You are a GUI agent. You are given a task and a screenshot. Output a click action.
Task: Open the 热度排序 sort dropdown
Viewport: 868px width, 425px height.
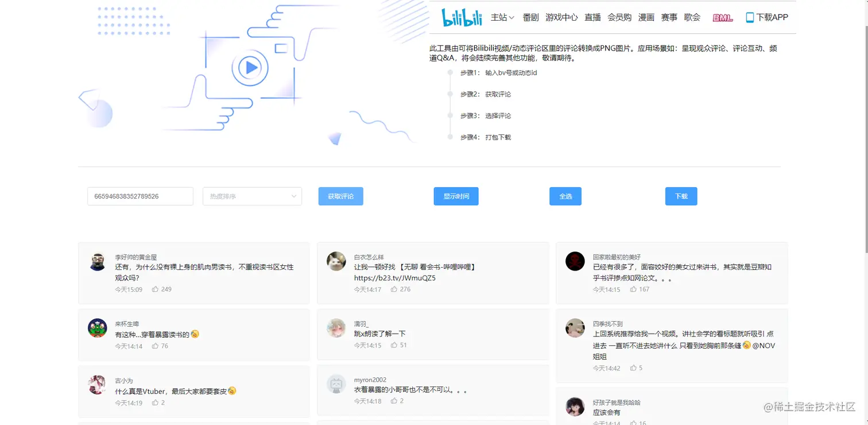point(252,196)
